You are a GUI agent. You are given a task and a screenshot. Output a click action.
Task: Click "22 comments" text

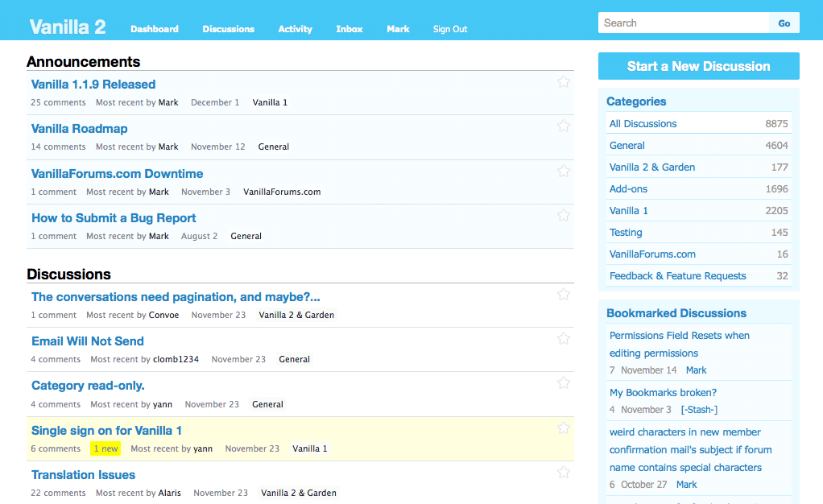[x=58, y=493]
